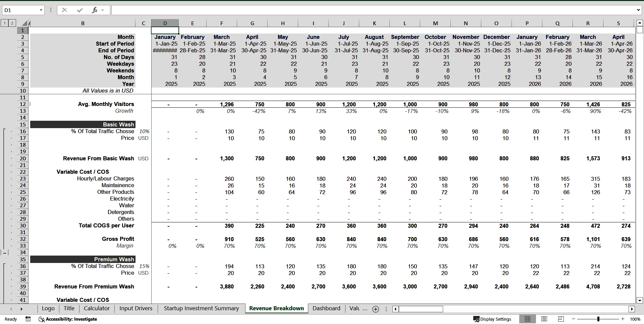This screenshot has width=644, height=324.
Task: Switch to Page Break Preview icon
Action: [561, 319]
